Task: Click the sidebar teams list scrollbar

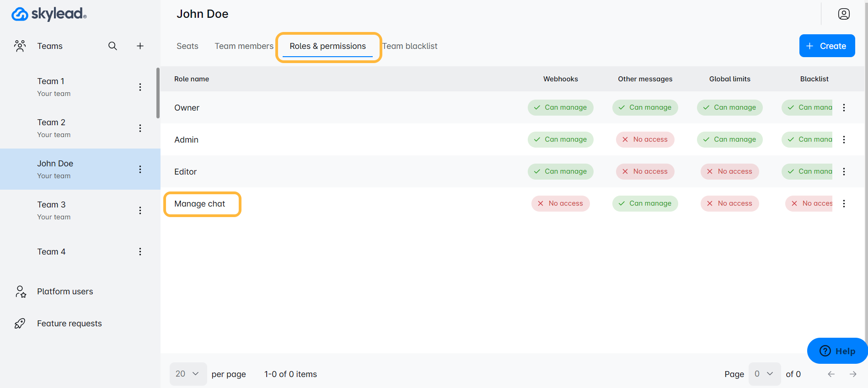Action: click(158, 94)
